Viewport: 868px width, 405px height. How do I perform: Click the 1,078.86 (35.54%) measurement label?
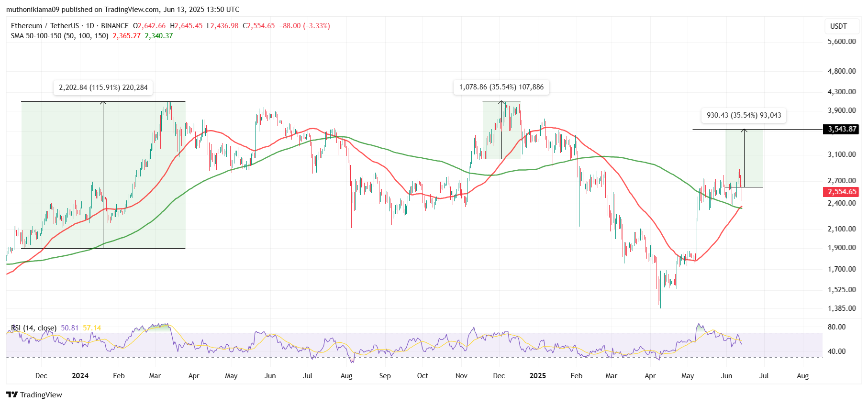501,87
